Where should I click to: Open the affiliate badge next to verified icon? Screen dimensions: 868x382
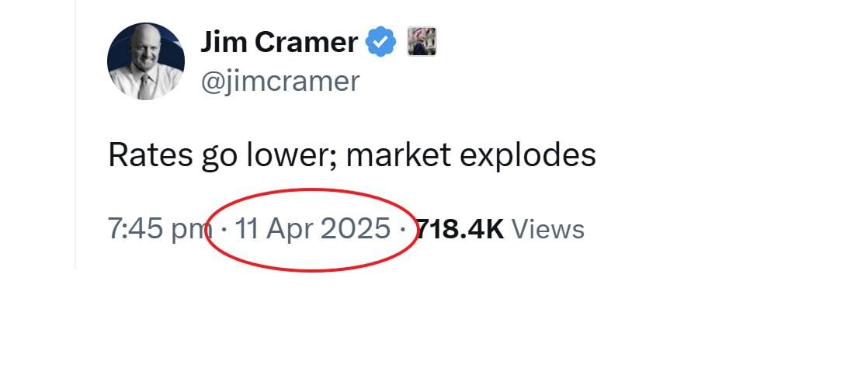coord(422,41)
